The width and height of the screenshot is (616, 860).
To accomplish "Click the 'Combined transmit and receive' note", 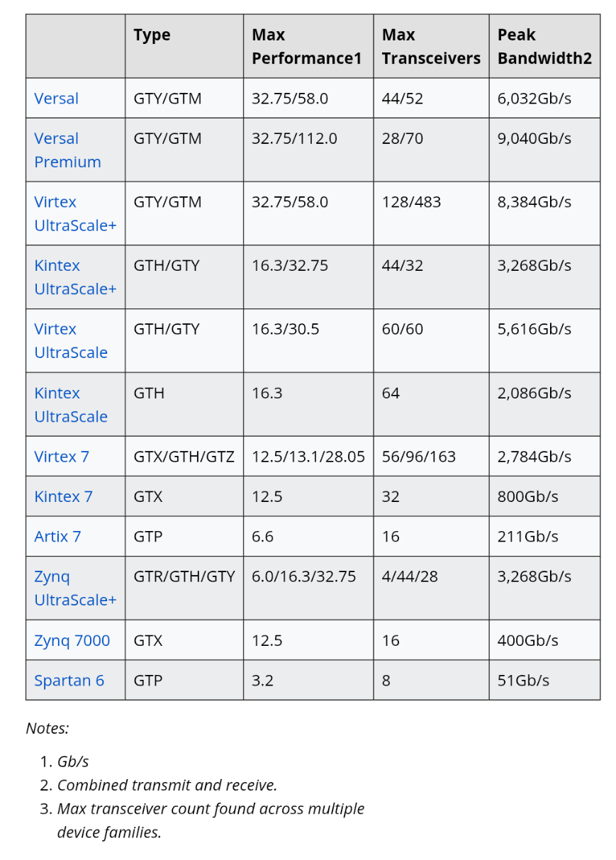I will pyautogui.click(x=167, y=786).
